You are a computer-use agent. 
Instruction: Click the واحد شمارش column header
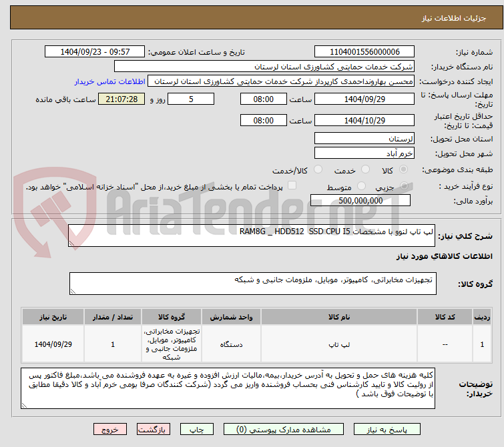tap(231, 317)
